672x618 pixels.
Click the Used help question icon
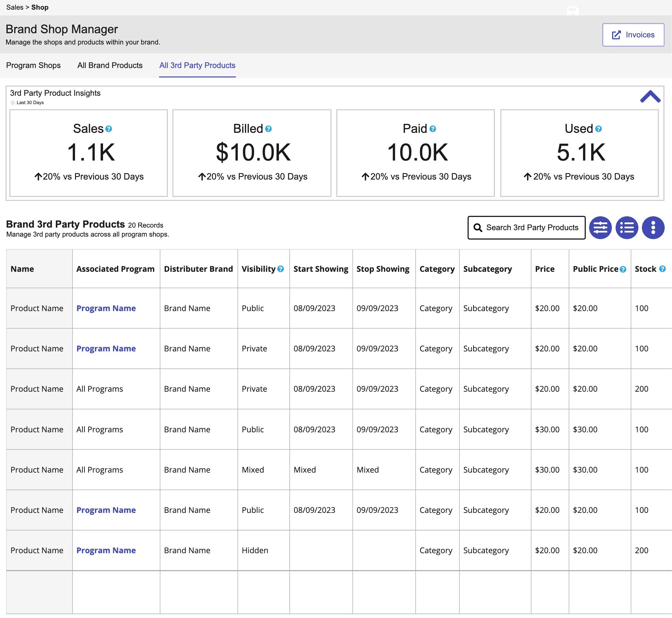click(598, 129)
